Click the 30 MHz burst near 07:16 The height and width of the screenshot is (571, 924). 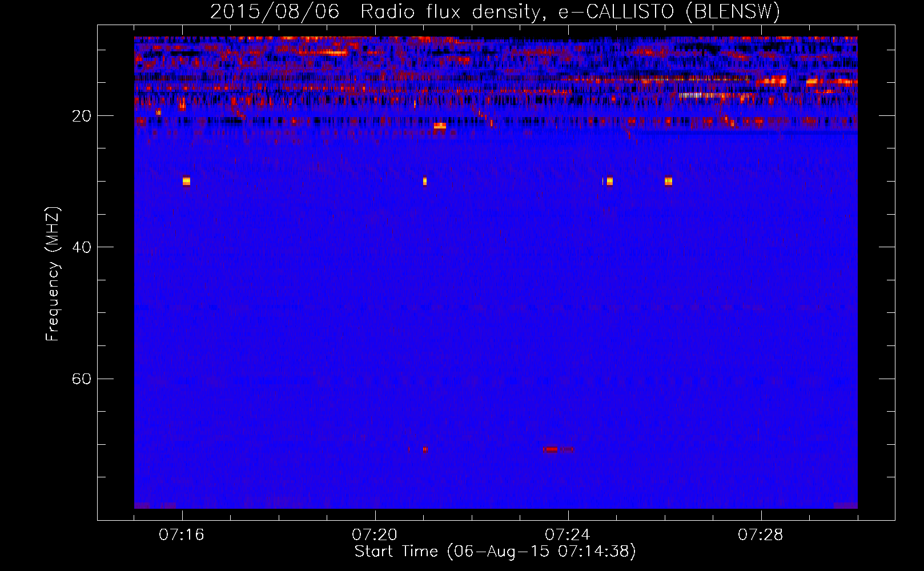click(x=186, y=181)
